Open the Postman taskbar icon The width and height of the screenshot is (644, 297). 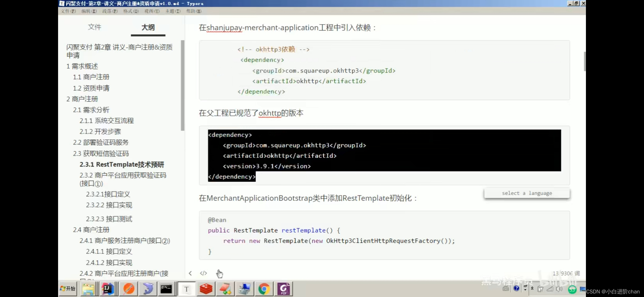point(129,289)
